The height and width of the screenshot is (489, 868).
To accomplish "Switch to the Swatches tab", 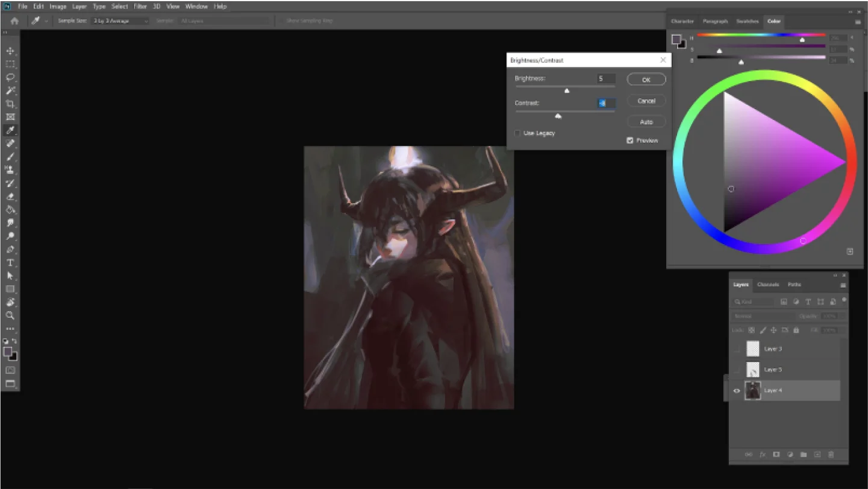I will 748,21.
